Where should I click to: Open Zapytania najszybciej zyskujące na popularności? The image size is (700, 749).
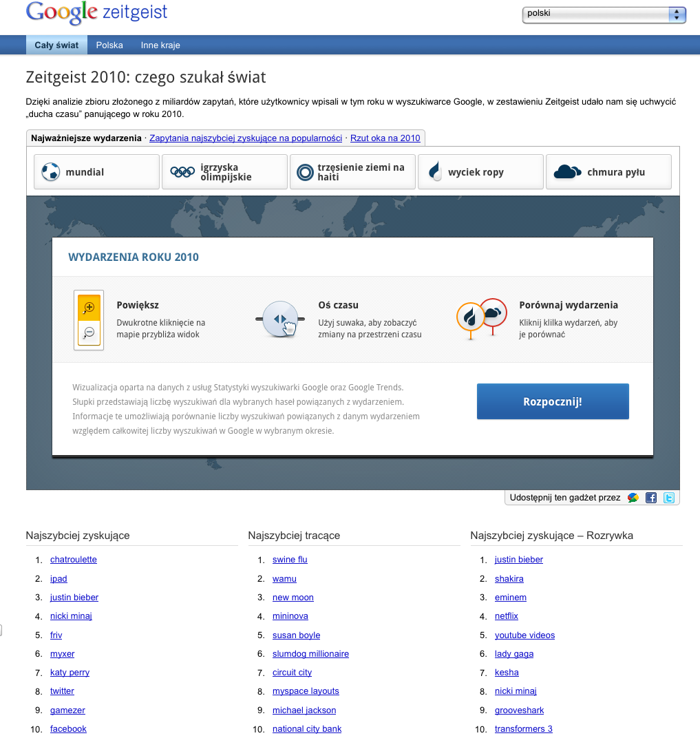point(246,138)
